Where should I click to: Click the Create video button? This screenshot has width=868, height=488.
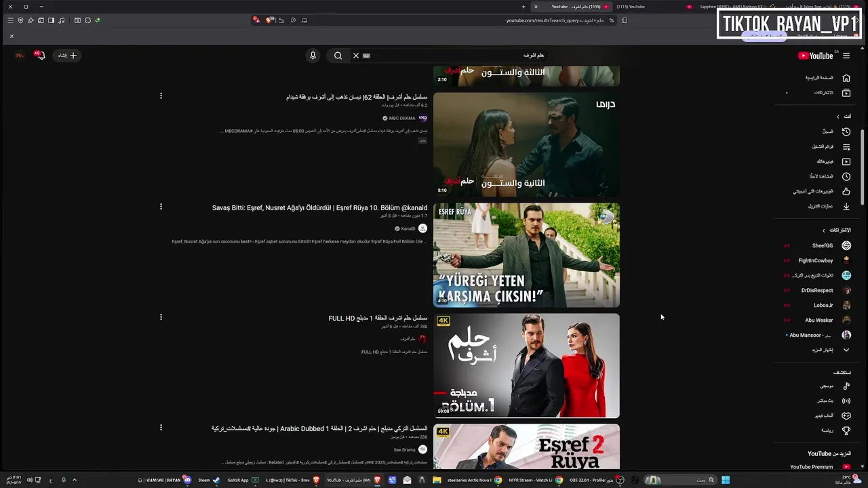point(68,56)
